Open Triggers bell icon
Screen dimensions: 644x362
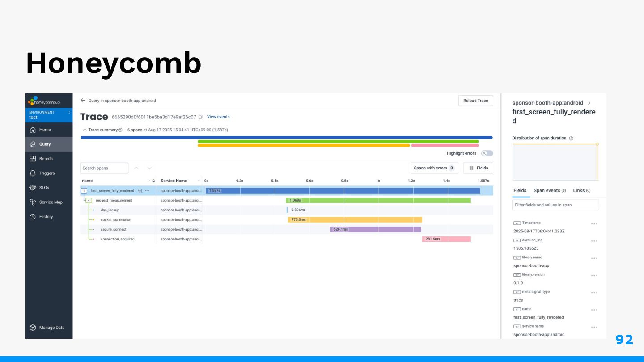click(33, 173)
